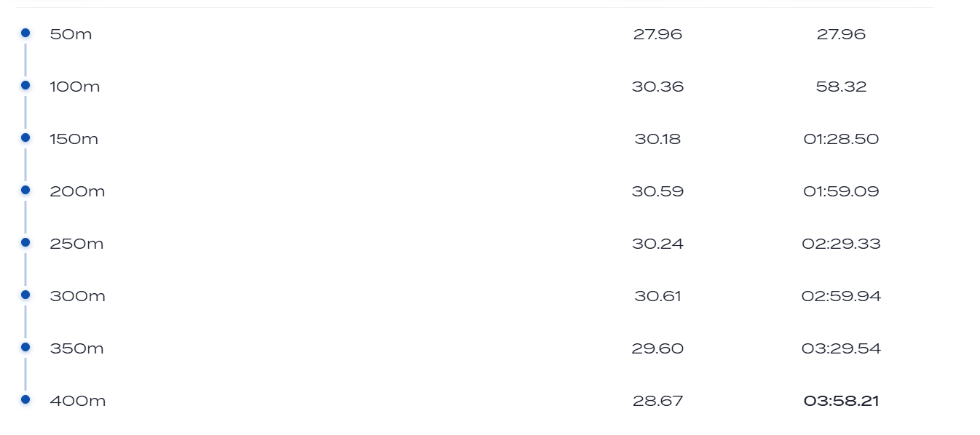Click the 150m timeline dot

tap(25, 137)
